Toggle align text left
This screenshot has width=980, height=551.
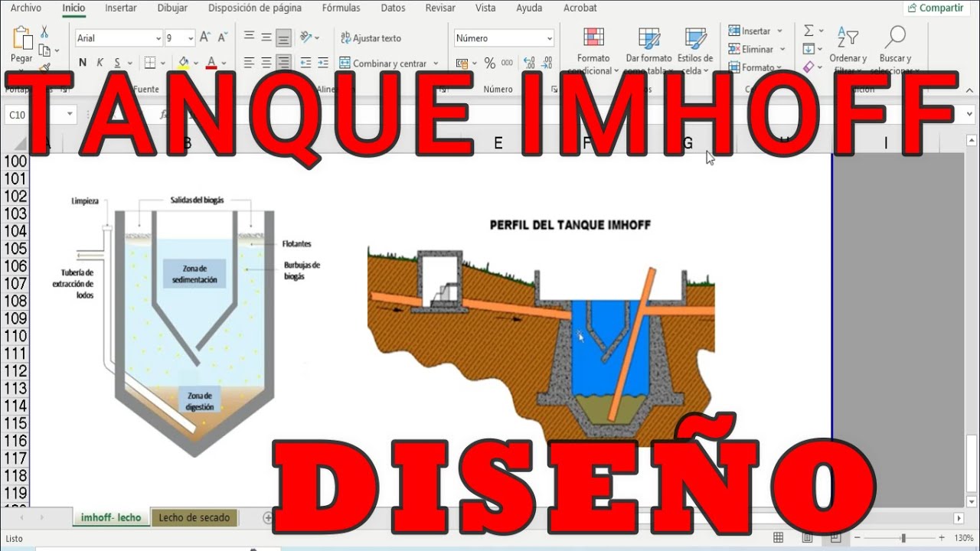click(249, 63)
